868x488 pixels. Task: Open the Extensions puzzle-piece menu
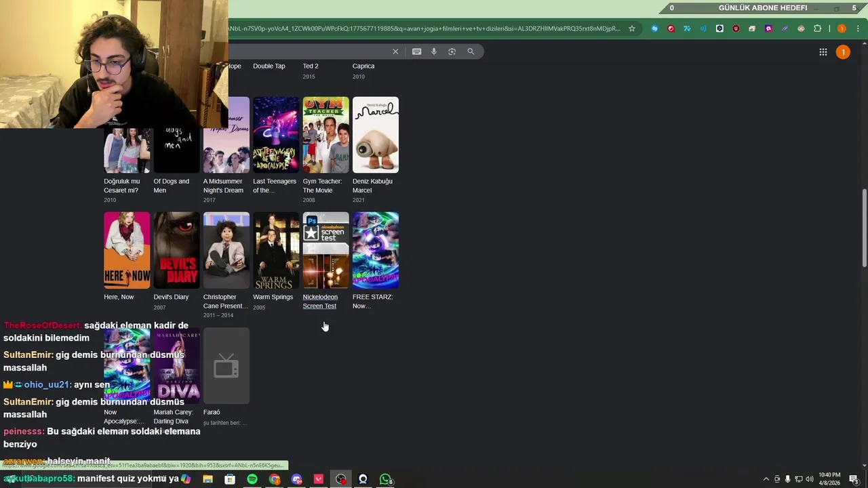(817, 28)
